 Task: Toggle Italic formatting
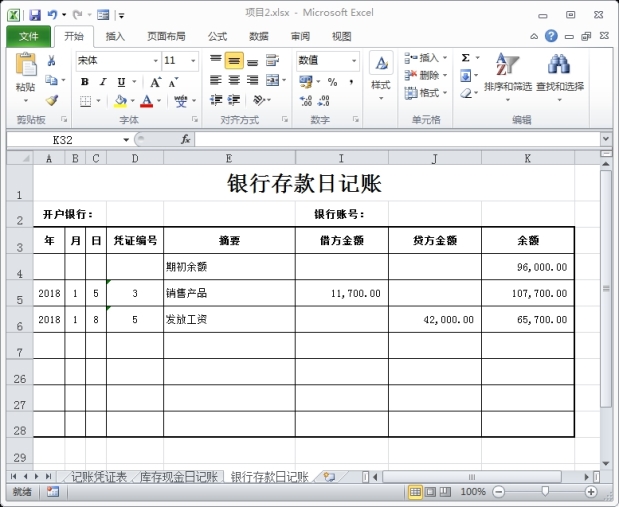pyautogui.click(x=103, y=82)
